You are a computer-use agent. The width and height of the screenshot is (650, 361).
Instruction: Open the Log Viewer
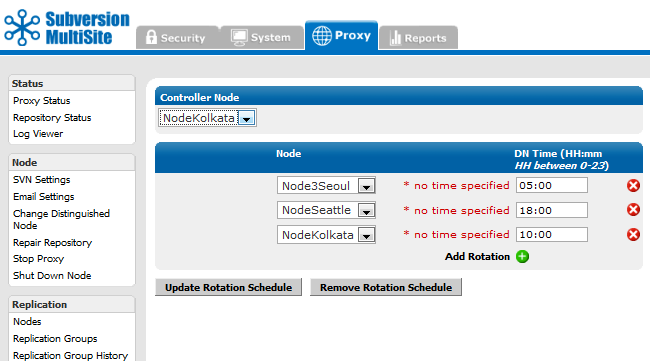tap(38, 134)
